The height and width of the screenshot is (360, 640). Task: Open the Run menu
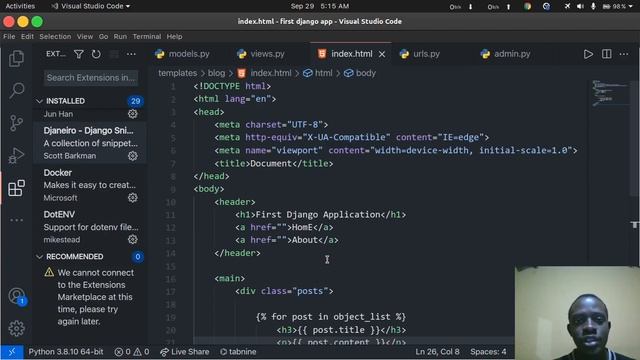click(120, 37)
